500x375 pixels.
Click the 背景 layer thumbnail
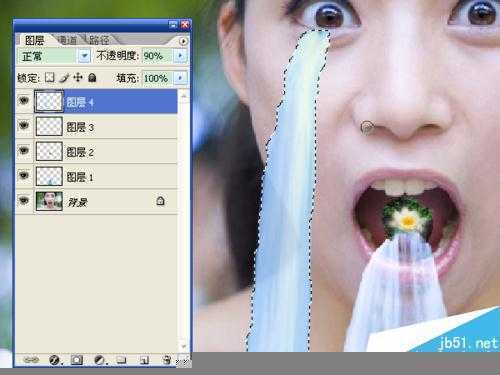tap(49, 201)
